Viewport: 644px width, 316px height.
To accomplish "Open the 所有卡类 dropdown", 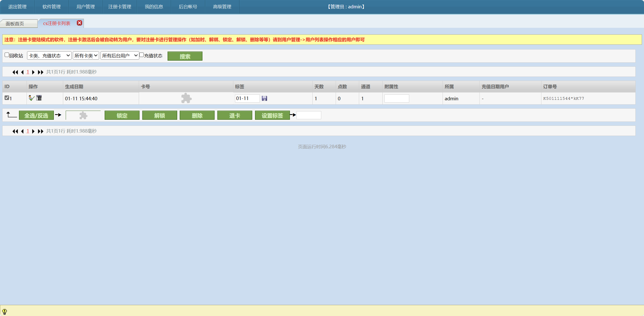I will [86, 56].
